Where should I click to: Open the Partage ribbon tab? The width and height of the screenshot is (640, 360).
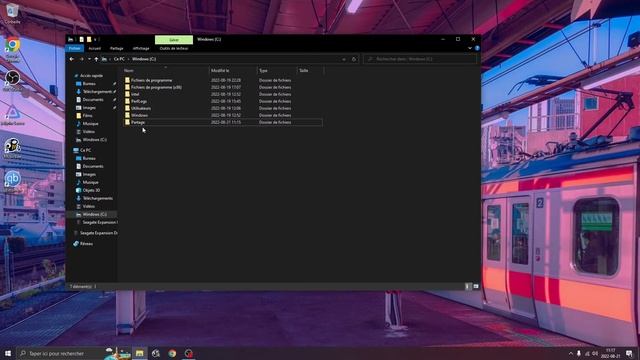click(117, 49)
